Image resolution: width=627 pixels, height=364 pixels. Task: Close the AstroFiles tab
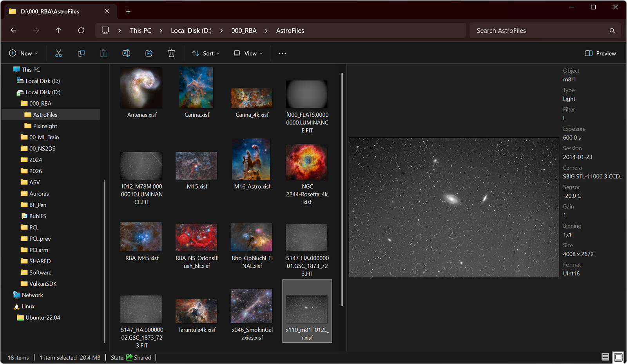point(107,11)
